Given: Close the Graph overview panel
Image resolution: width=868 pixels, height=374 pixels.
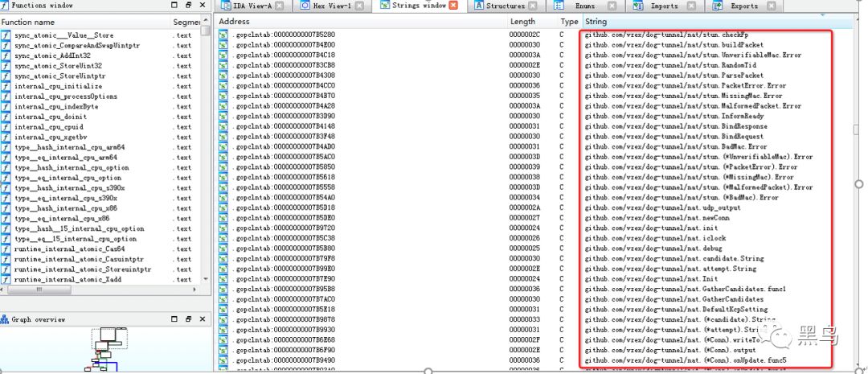Looking at the screenshot, I should click(x=202, y=319).
